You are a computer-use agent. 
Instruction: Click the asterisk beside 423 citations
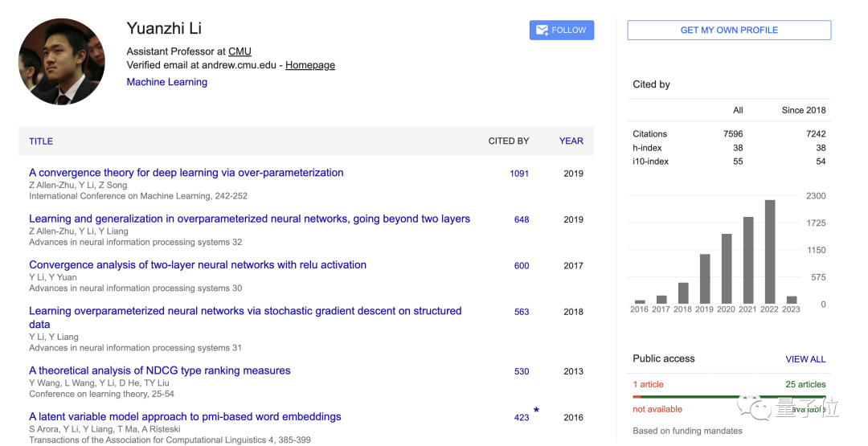(536, 411)
